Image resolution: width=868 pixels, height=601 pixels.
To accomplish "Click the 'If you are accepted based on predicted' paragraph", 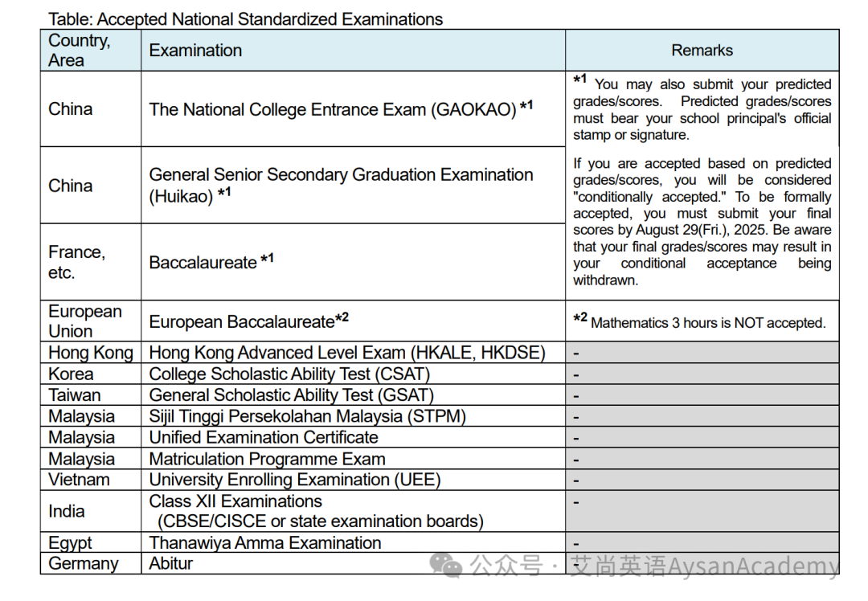I will click(702, 222).
